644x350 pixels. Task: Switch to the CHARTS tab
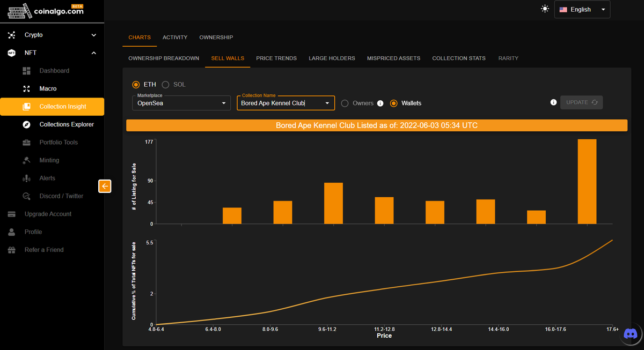(x=140, y=38)
